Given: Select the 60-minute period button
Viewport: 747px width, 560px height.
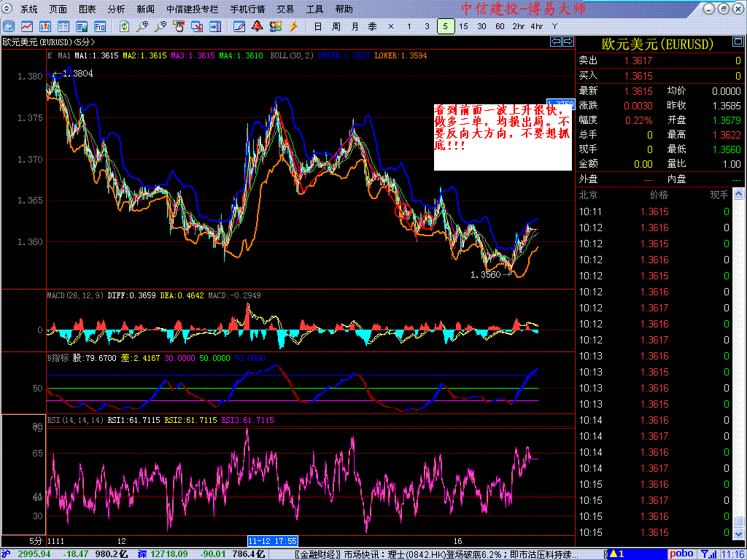Looking at the screenshot, I should [500, 26].
